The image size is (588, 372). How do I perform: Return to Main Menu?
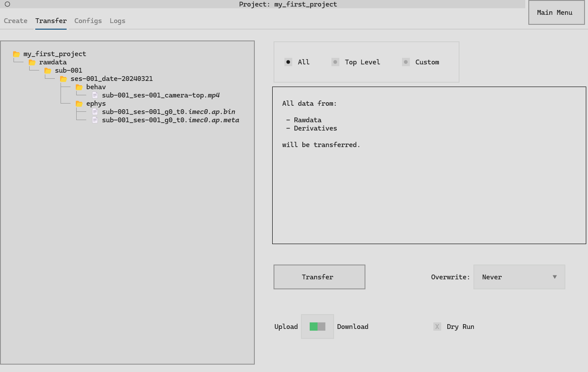pyautogui.click(x=556, y=13)
